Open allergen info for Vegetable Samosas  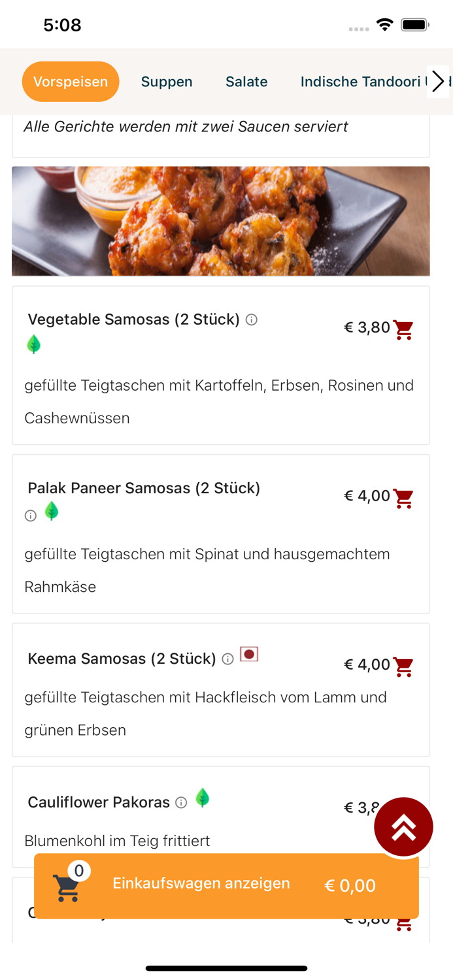pyautogui.click(x=252, y=320)
